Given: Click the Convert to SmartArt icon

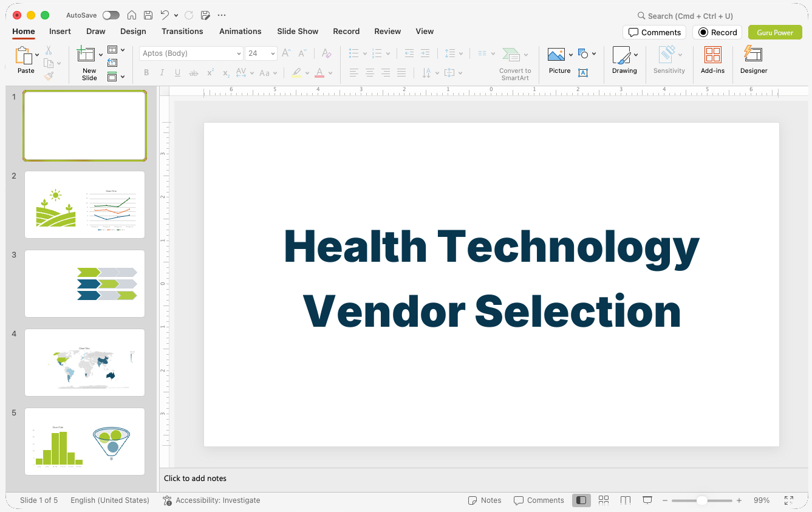Looking at the screenshot, I should 511,55.
